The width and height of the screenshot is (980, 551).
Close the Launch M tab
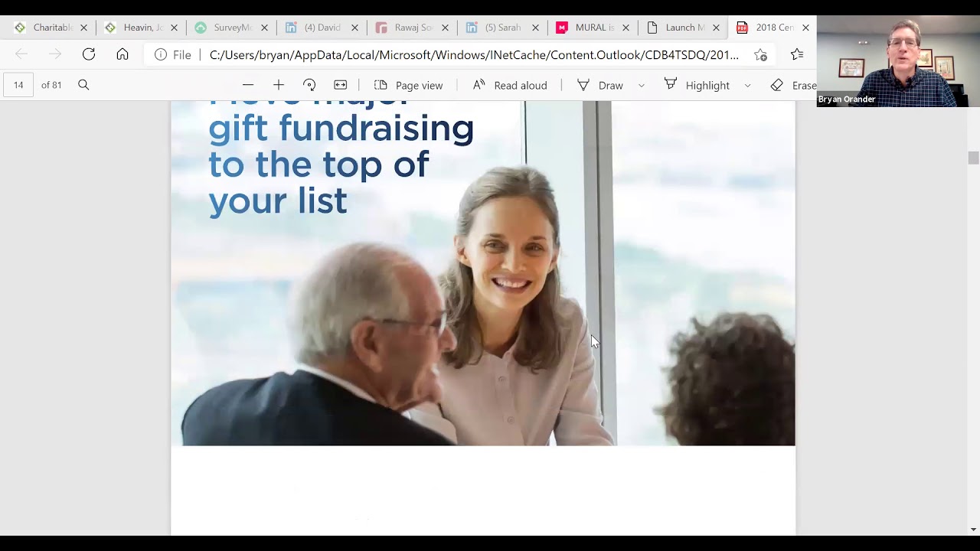point(716,28)
